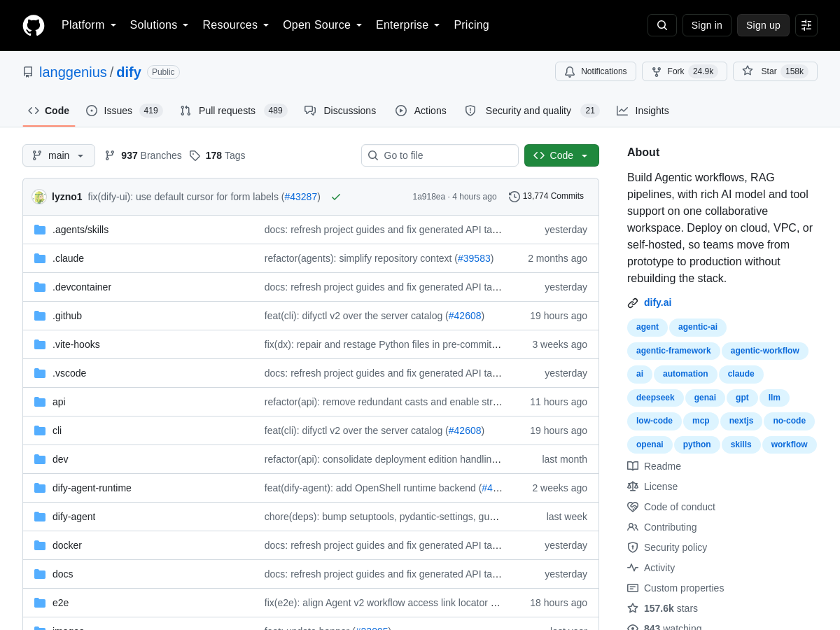Click the GitHub logo home icon
840x630 pixels.
[34, 25]
